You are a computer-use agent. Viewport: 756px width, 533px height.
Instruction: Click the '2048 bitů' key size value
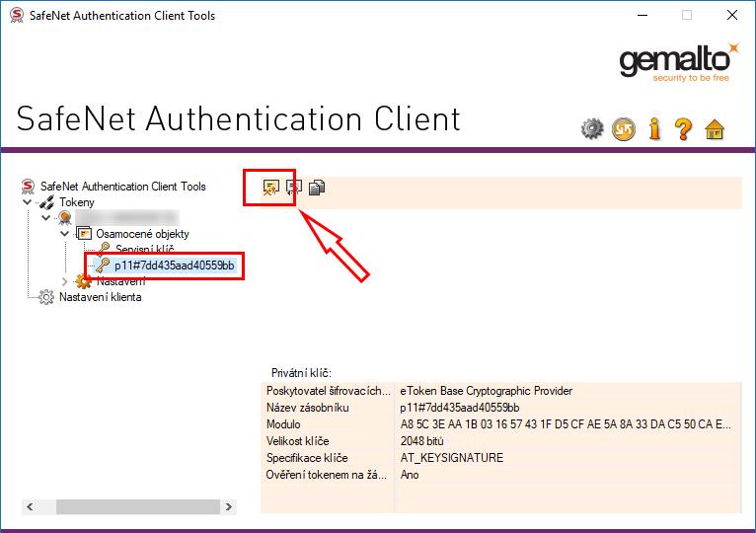pos(421,441)
